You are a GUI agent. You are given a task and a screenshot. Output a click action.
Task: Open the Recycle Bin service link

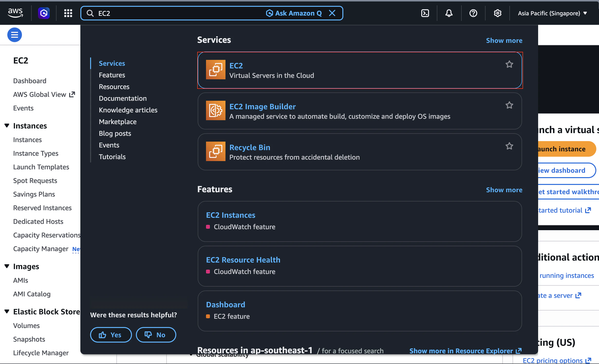pyautogui.click(x=250, y=147)
